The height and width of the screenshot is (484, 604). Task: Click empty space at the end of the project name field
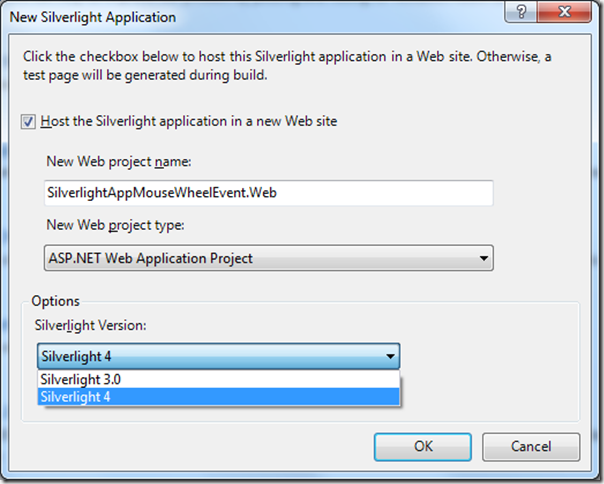click(x=420, y=193)
